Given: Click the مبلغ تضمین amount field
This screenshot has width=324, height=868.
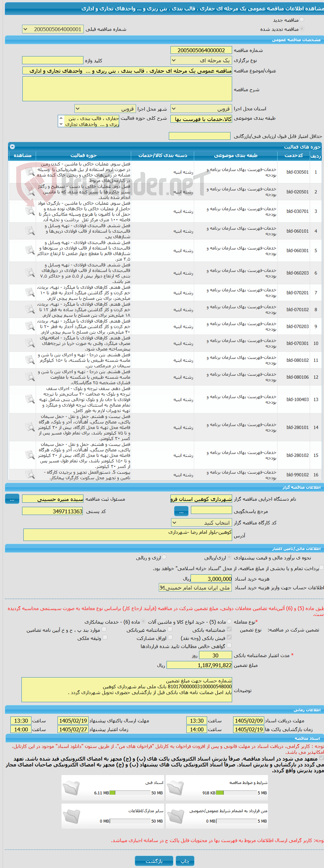Looking at the screenshot, I should 199,665.
